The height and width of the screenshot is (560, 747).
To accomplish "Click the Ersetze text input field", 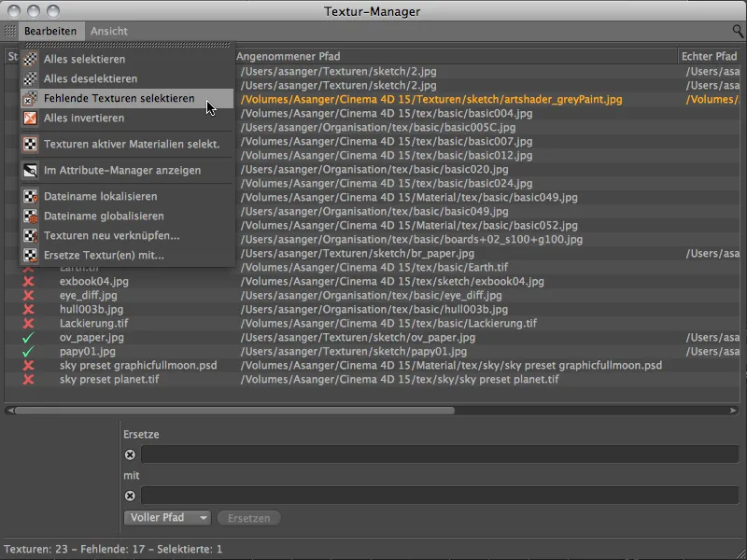I will tap(439, 455).
